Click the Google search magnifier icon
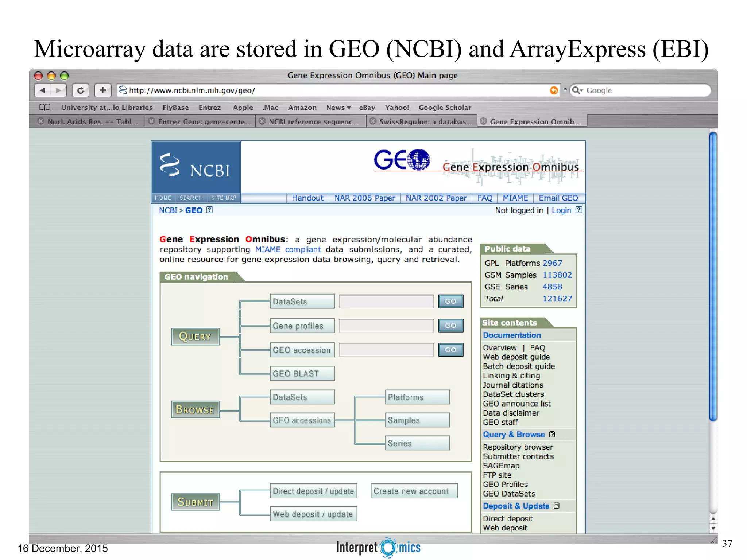 (577, 90)
